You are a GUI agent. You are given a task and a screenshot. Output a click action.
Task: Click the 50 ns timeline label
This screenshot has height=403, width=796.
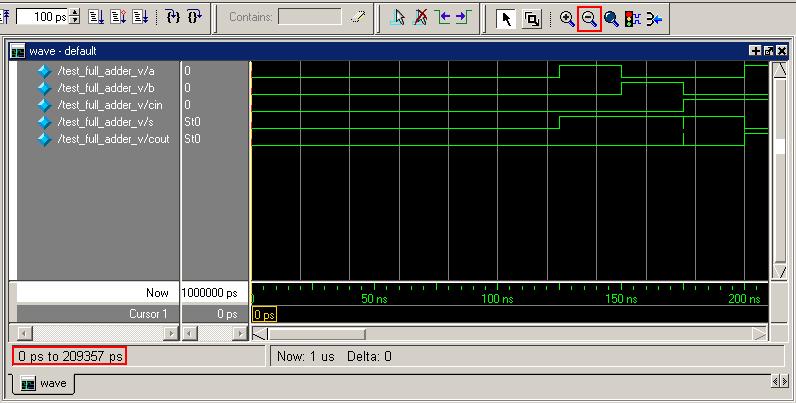374,299
